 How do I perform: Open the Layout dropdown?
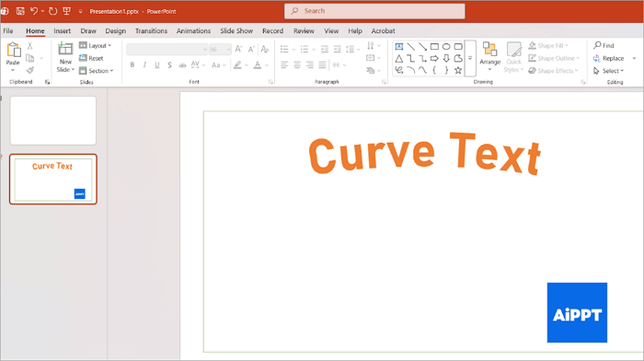coord(96,46)
